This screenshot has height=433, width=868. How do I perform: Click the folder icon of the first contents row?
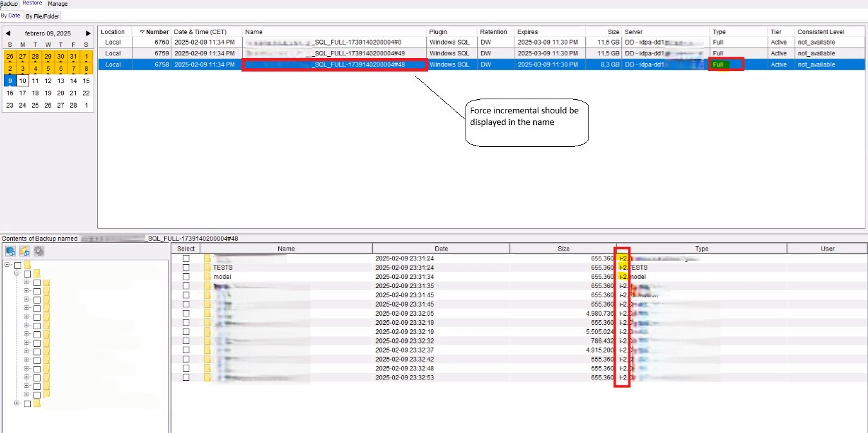coord(207,258)
